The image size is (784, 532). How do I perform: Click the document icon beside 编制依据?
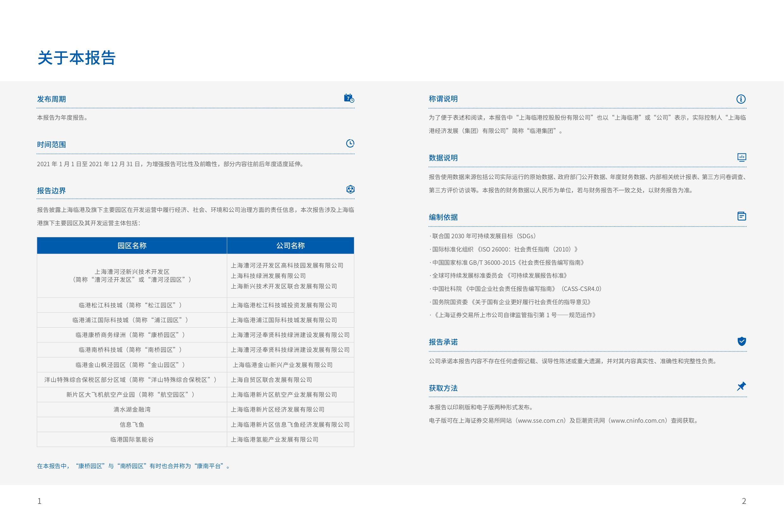click(741, 216)
